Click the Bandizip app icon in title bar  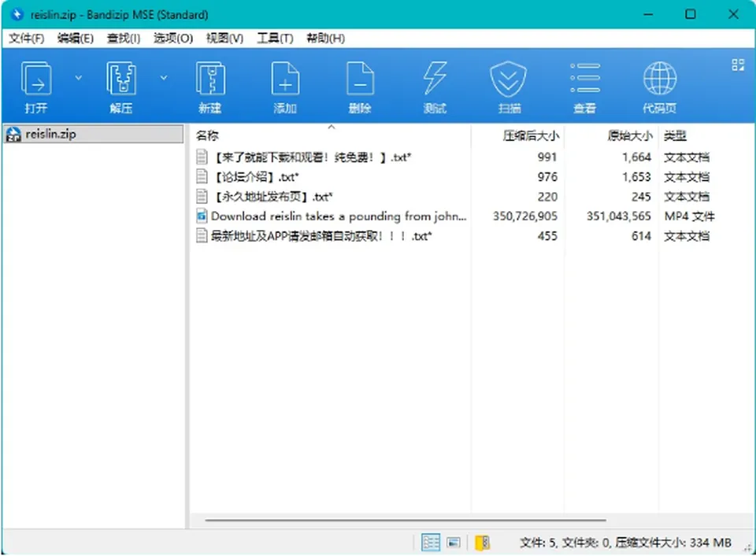click(17, 14)
